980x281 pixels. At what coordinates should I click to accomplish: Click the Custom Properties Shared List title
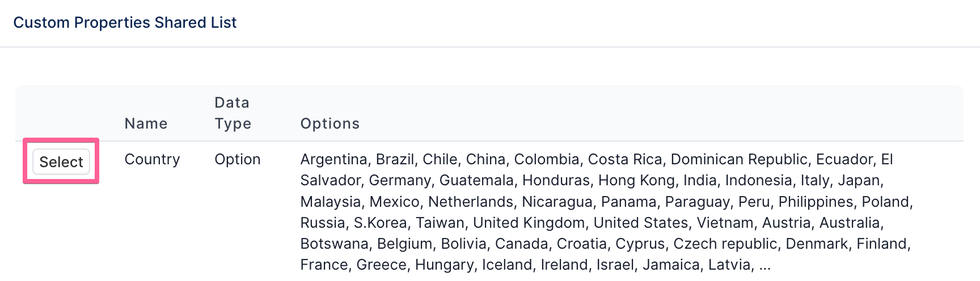tap(125, 23)
